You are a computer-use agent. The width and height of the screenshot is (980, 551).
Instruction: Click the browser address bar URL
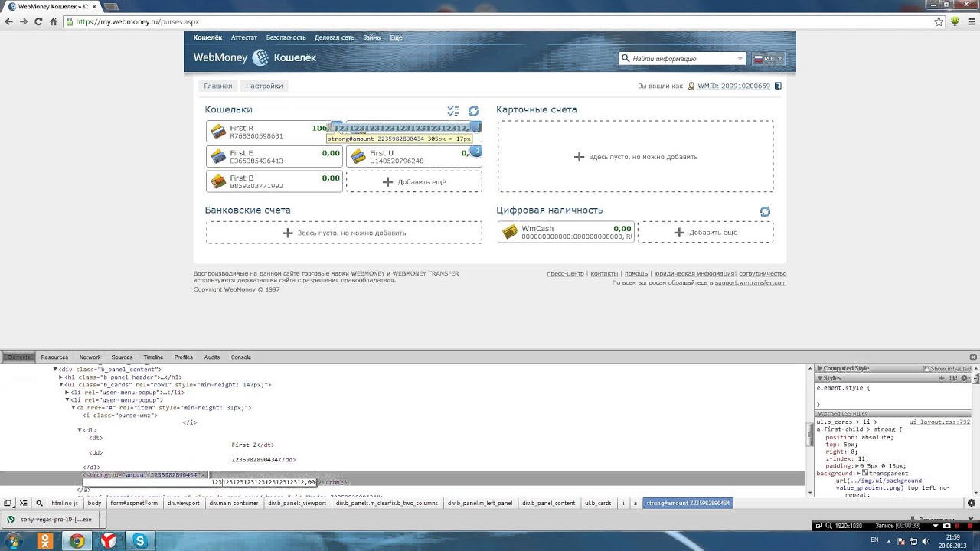(x=137, y=22)
